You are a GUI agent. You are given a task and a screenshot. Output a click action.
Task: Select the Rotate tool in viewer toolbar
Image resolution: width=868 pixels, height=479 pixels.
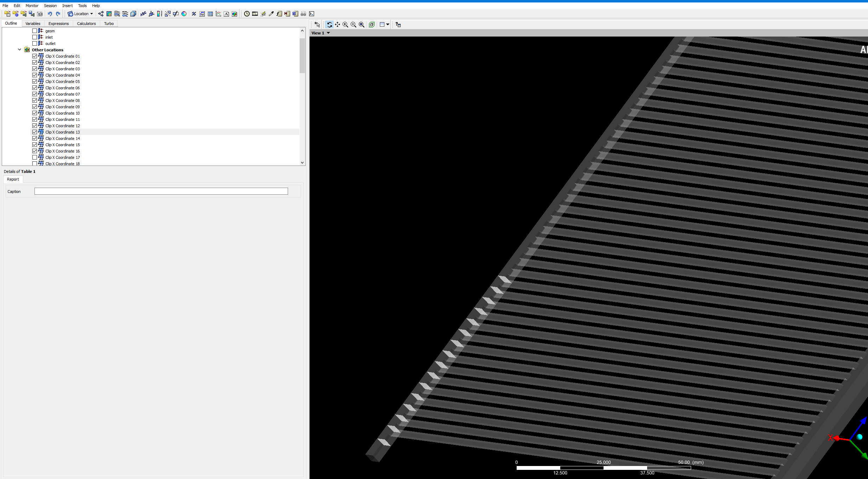tap(330, 25)
